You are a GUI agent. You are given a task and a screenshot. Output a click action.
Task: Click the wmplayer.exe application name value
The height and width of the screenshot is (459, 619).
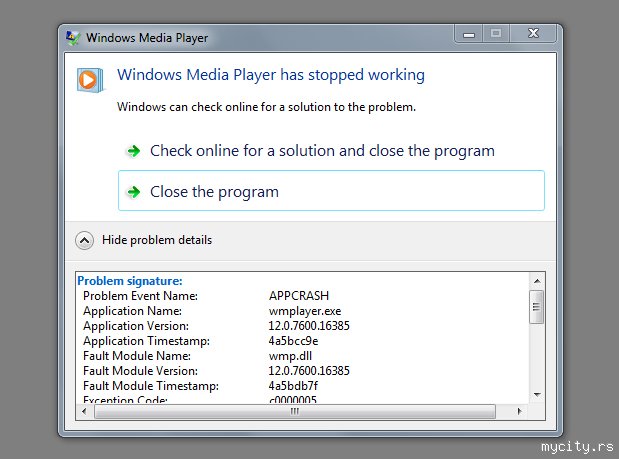tap(305, 311)
